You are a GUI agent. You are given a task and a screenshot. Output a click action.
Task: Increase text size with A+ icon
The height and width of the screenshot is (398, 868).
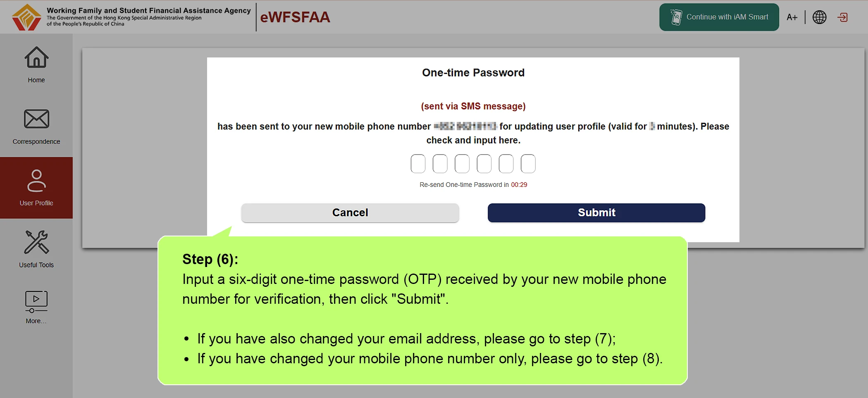pyautogui.click(x=792, y=17)
